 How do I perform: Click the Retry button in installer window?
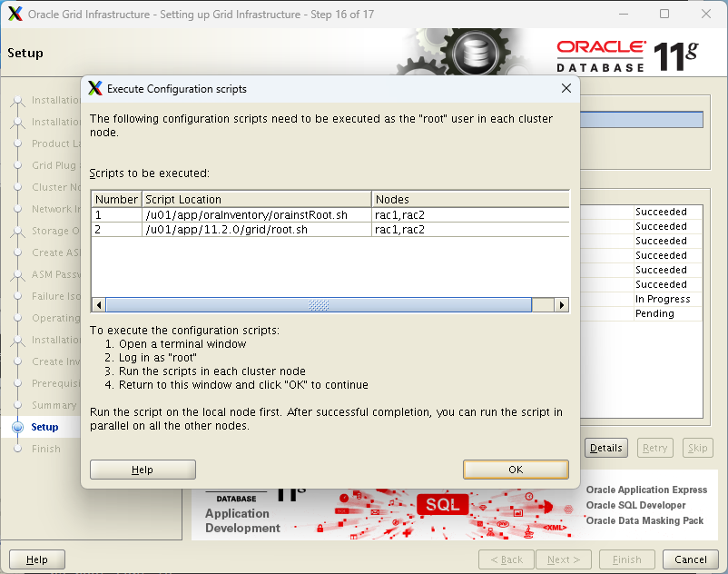click(x=654, y=448)
